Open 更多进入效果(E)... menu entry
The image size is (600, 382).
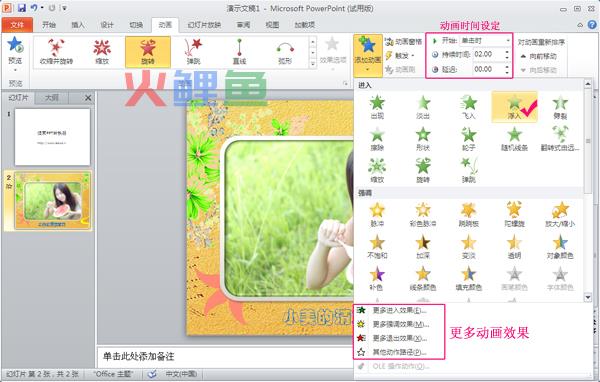tap(399, 310)
